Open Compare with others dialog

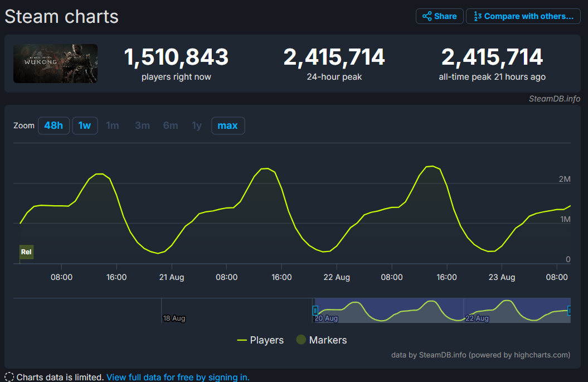click(523, 16)
